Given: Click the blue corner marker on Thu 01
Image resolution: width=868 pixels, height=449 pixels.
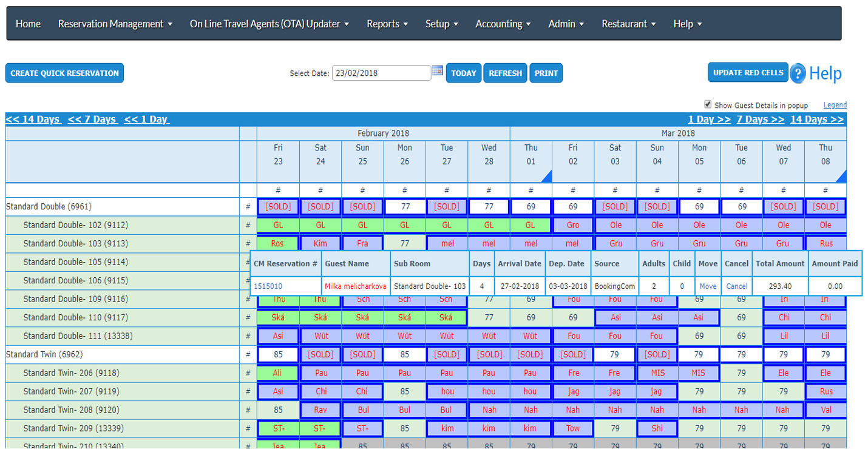Looking at the screenshot, I should [x=546, y=177].
